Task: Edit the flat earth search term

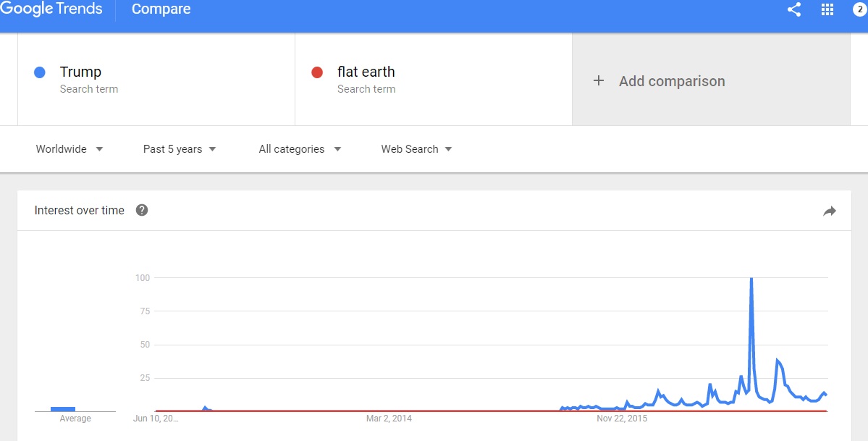Action: (x=366, y=72)
